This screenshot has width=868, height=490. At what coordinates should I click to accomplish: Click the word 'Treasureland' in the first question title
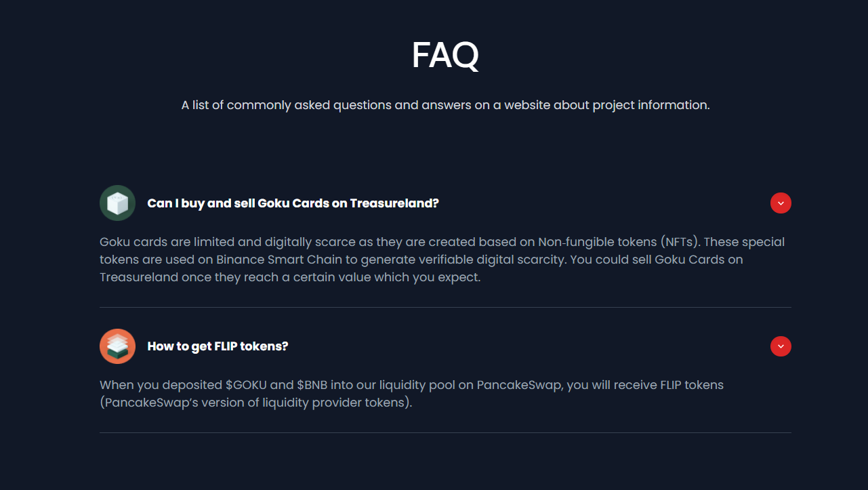pos(394,203)
